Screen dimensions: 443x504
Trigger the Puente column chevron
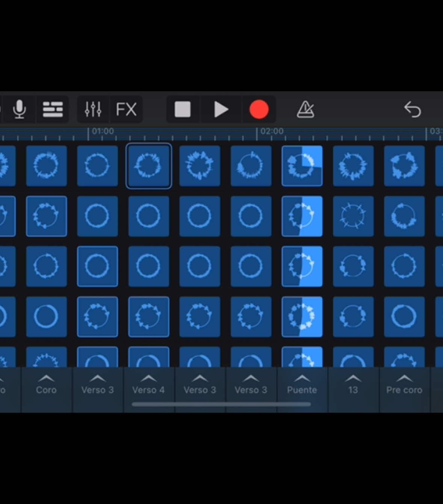pyautogui.click(x=302, y=378)
